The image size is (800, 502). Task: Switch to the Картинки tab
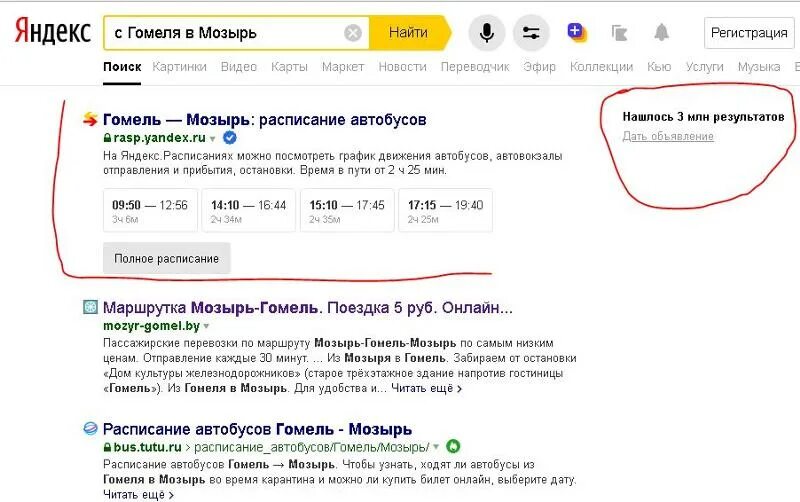[180, 67]
